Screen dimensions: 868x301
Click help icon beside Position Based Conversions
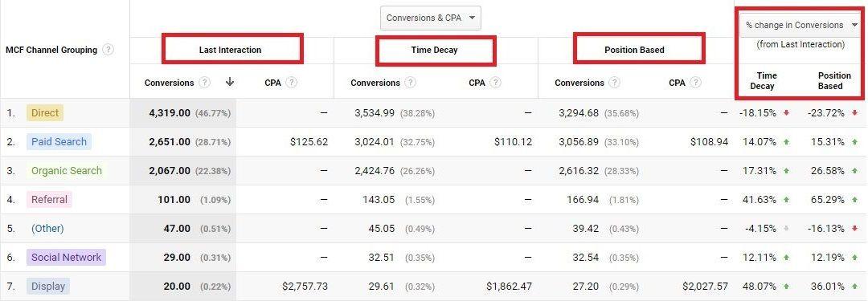(x=615, y=83)
